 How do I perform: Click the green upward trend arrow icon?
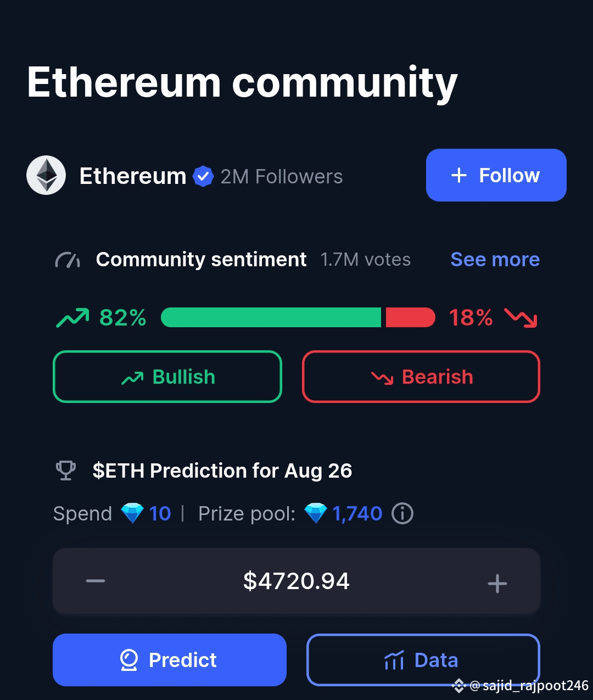coord(72,318)
